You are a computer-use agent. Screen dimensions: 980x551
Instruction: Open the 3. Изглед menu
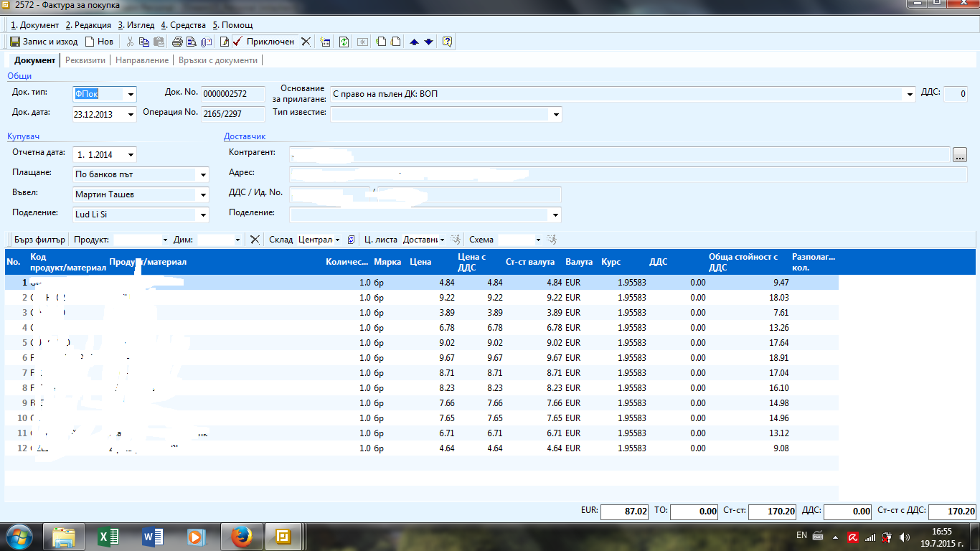point(136,25)
